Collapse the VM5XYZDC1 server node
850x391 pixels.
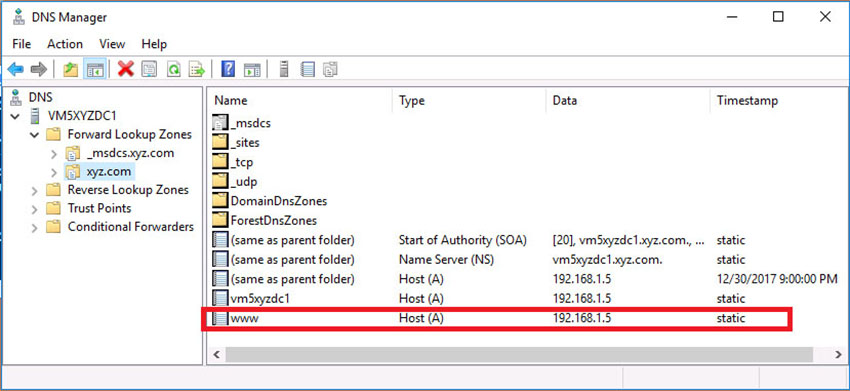tap(15, 116)
